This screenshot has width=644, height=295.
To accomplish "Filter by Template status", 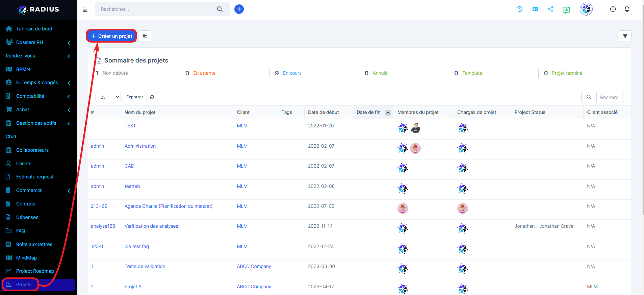I will click(x=472, y=73).
